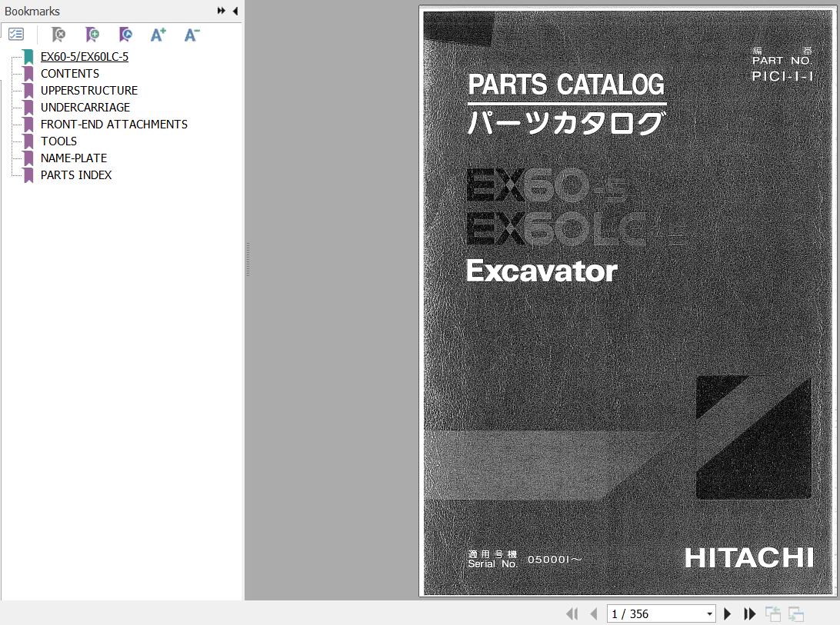
Task: Click the delete bookmark icon
Action: click(58, 35)
